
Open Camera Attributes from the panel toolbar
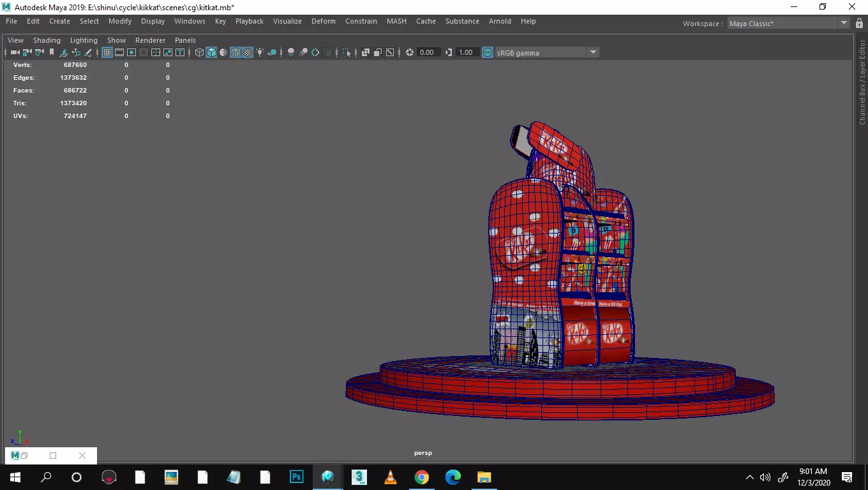40,52
